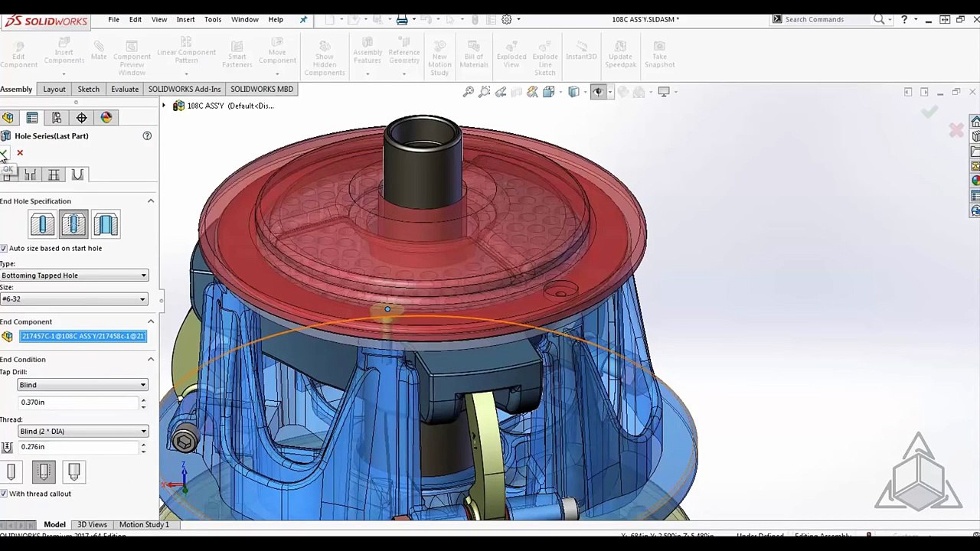Pin the menu bar with pushpin icon
The width and height of the screenshot is (980, 551).
tap(303, 19)
